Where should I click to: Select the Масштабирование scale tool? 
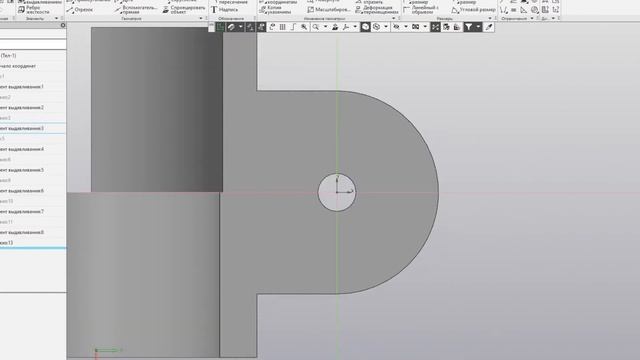click(329, 9)
